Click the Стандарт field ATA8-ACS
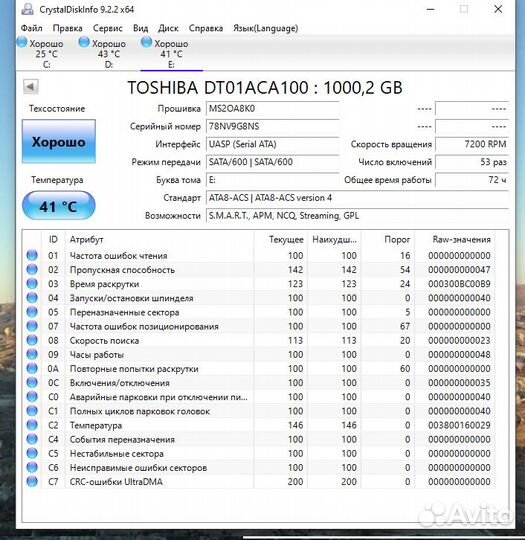The height and width of the screenshot is (540, 525). click(357, 198)
